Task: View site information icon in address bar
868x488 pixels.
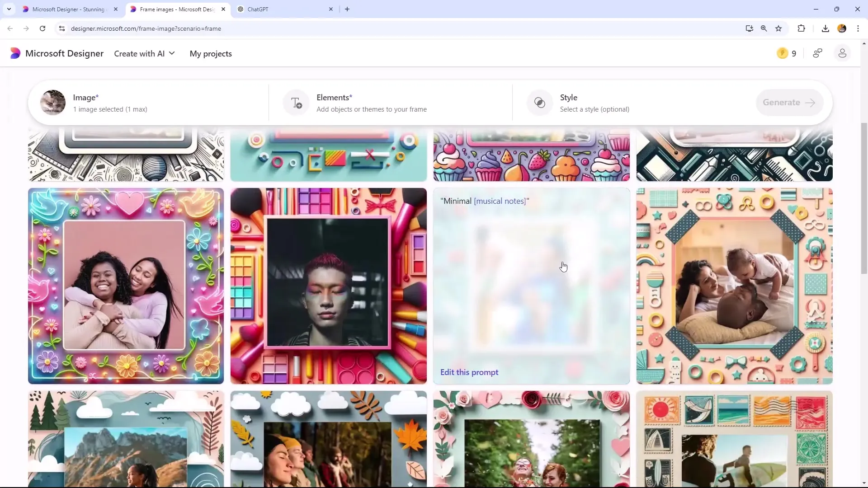Action: click(62, 28)
